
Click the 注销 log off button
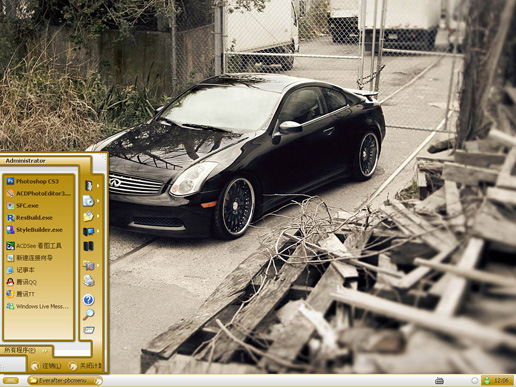point(46,366)
